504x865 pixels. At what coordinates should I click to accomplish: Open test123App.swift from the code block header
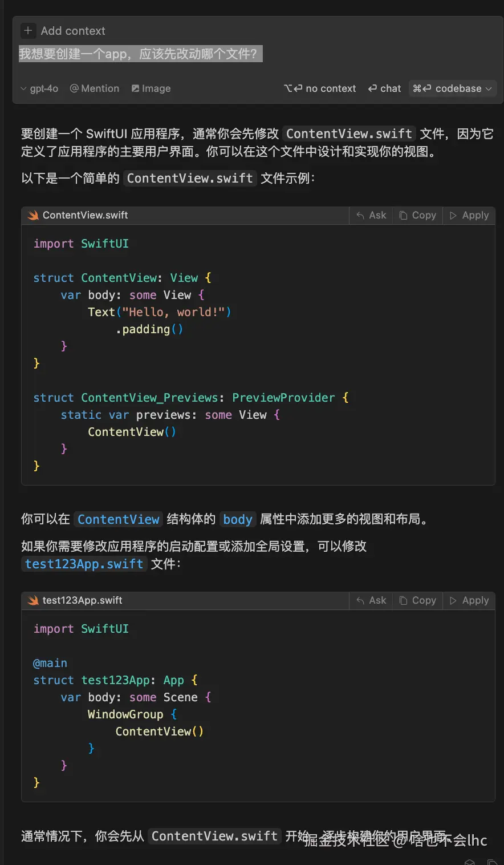click(82, 600)
